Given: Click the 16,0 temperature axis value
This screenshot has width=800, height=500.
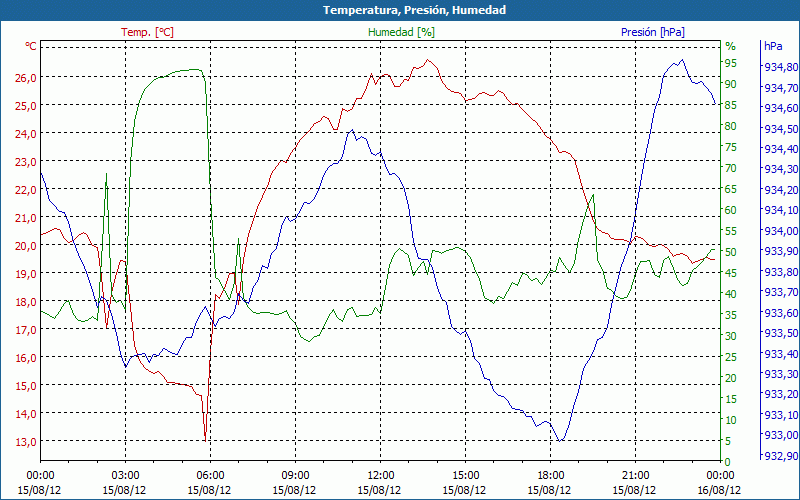Looking at the screenshot, I should [x=27, y=358].
